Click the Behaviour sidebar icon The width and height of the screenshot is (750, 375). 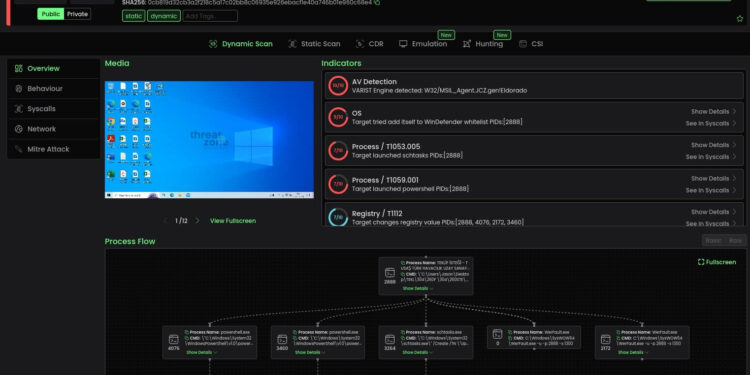[x=19, y=88]
